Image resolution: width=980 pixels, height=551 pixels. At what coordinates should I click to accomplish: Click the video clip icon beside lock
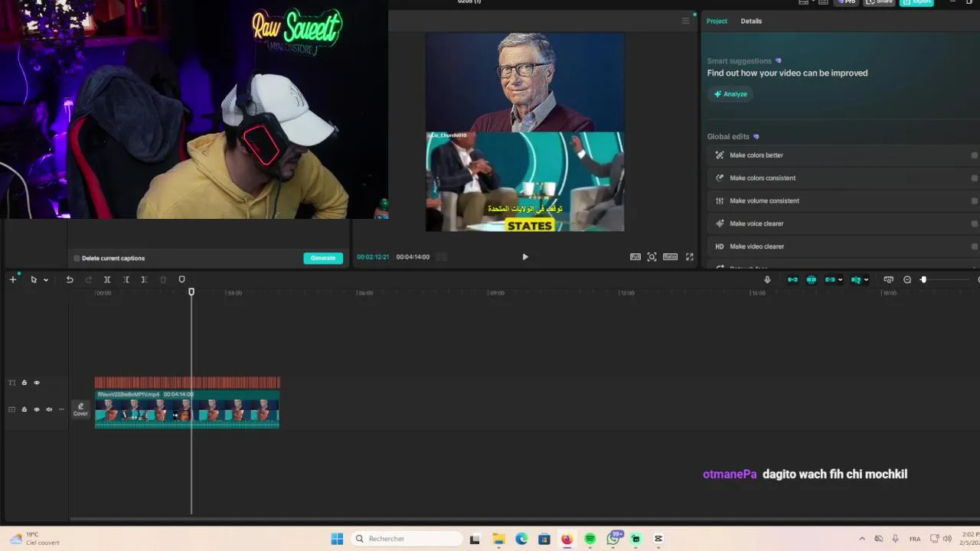pos(11,409)
